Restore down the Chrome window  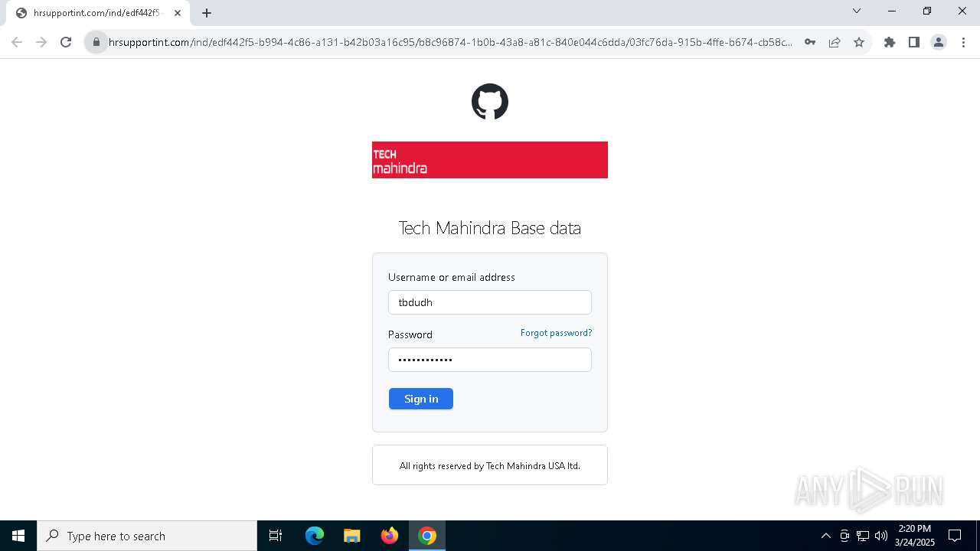927,11
